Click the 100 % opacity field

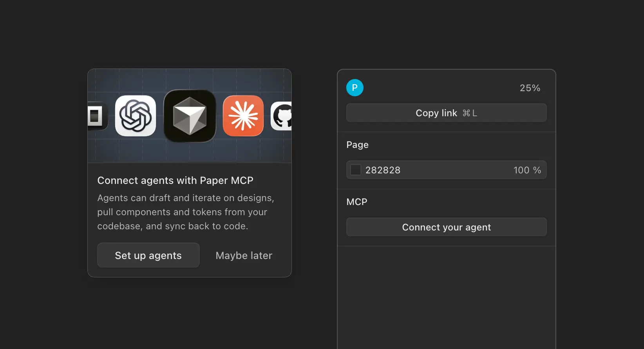(x=527, y=170)
